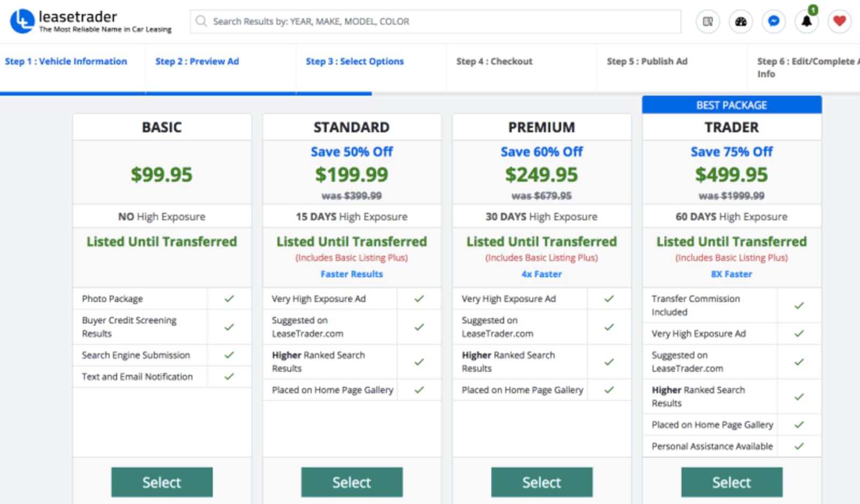860x504 pixels.
Task: Go to Step 2: Preview Ad
Action: (197, 61)
